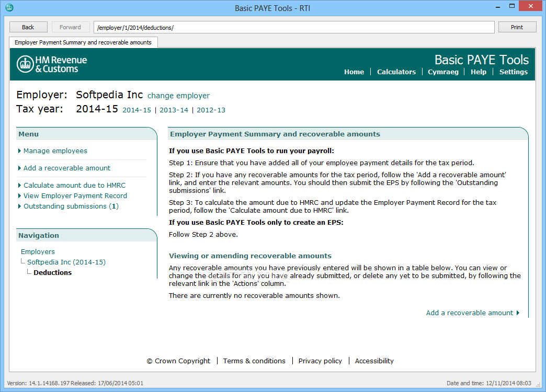This screenshot has width=546, height=392.
Task: Select tax year 2014-15 link
Action: click(x=137, y=110)
